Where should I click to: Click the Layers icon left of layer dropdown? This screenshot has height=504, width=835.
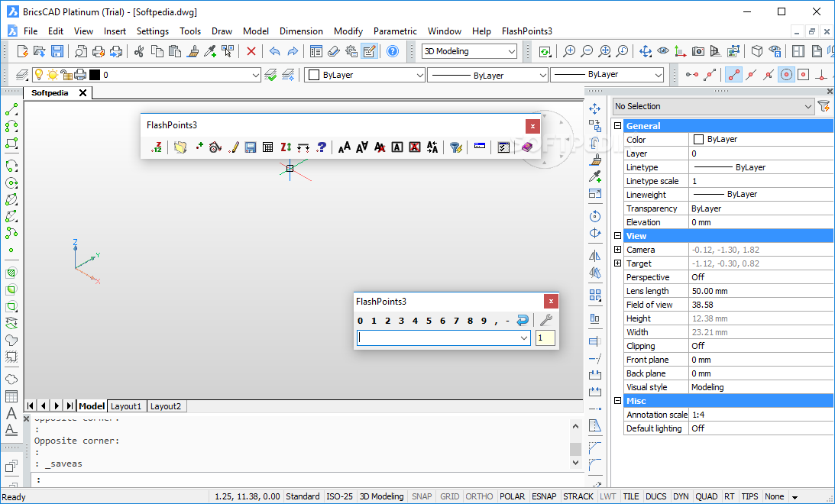pyautogui.click(x=22, y=75)
